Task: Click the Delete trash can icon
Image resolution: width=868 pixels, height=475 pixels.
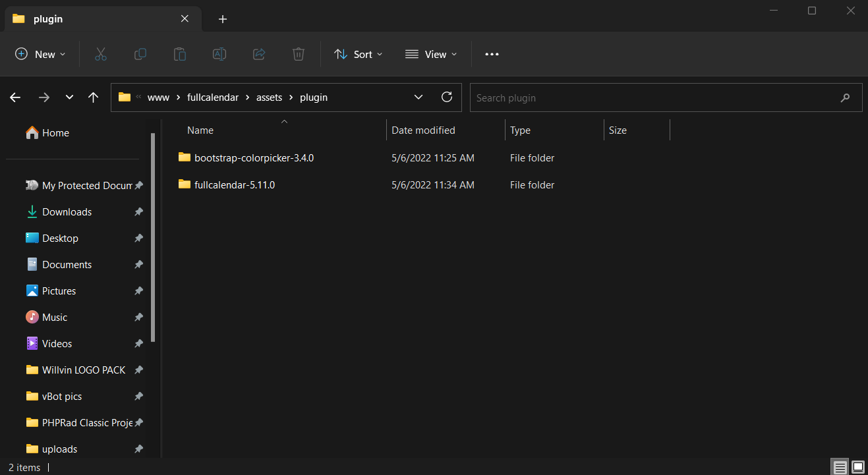Action: [x=299, y=54]
